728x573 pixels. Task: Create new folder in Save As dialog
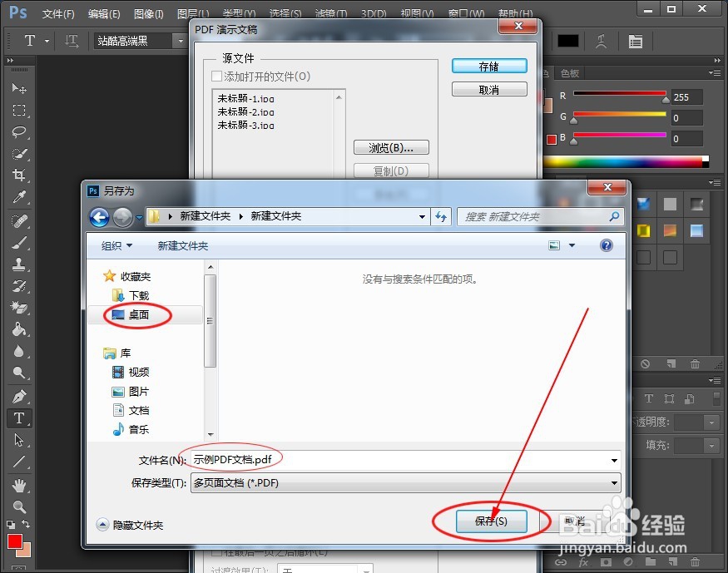point(183,245)
